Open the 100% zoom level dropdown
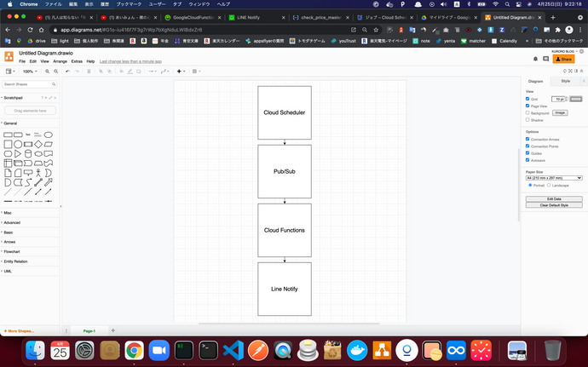 pyautogui.click(x=30, y=72)
